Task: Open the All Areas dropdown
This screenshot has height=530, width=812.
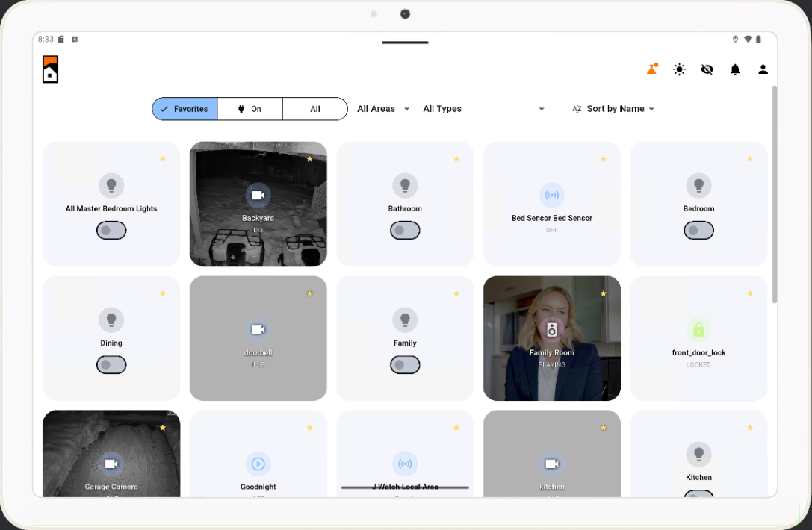Action: pos(382,108)
